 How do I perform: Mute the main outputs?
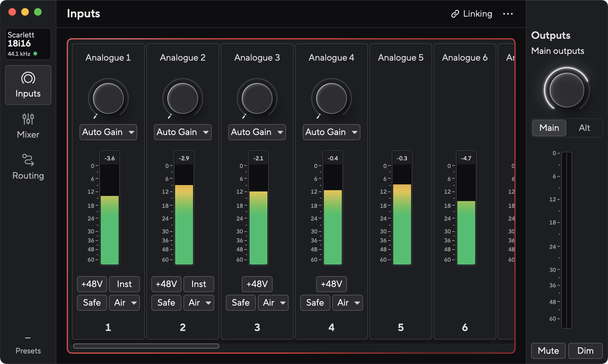(x=549, y=351)
